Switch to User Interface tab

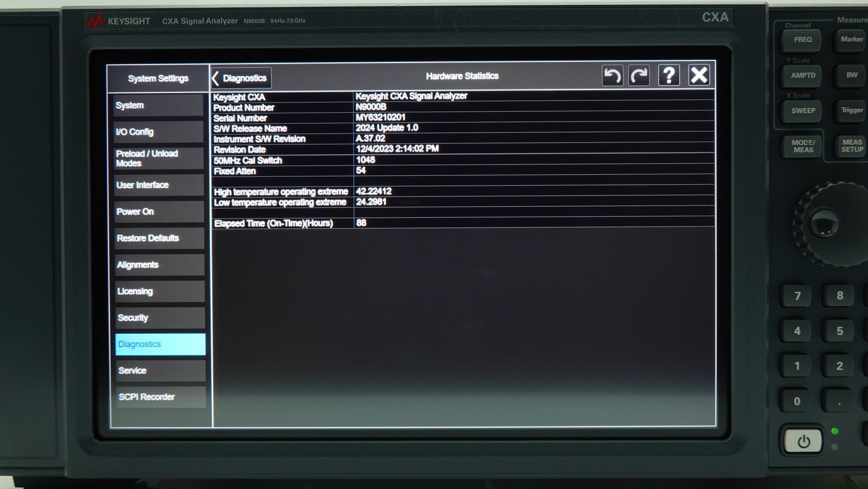coord(159,185)
